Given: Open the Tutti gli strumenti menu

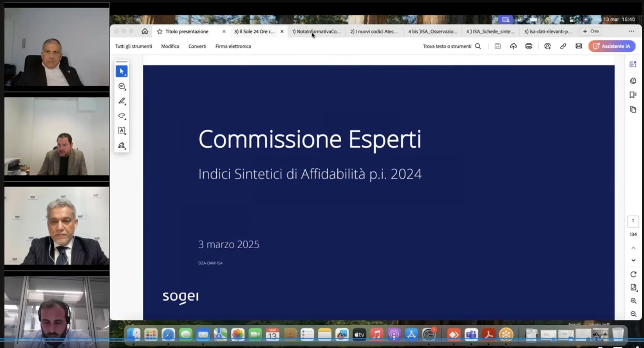Looking at the screenshot, I should tap(133, 46).
